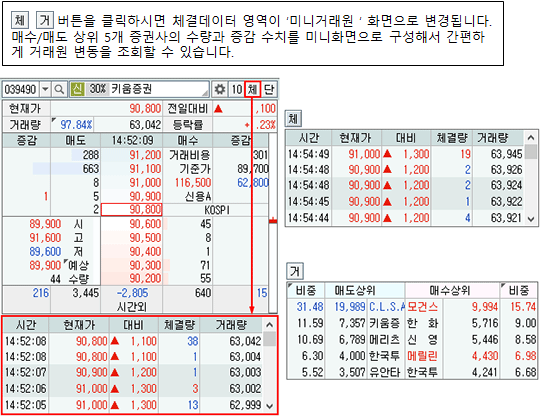Click the 거 mini broker button
540x416 pixels.
coord(295,271)
